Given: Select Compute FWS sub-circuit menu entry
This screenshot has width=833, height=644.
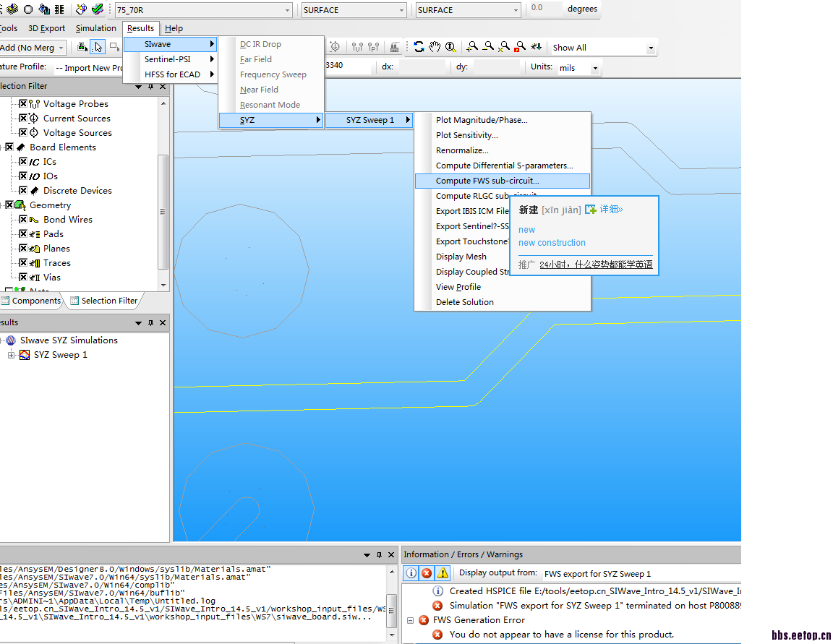Looking at the screenshot, I should pyautogui.click(x=502, y=181).
